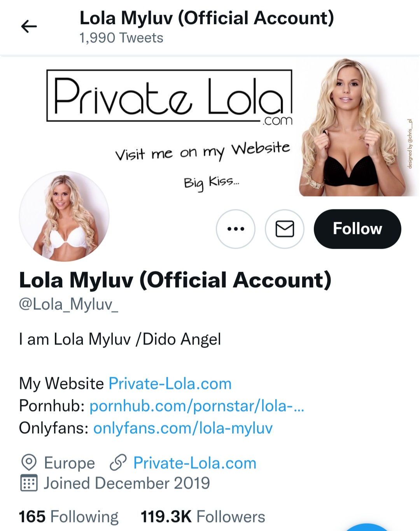Image resolution: width=420 pixels, height=531 pixels.
Task: Open Private-Lola.com link beside Europe location
Action: click(x=195, y=463)
